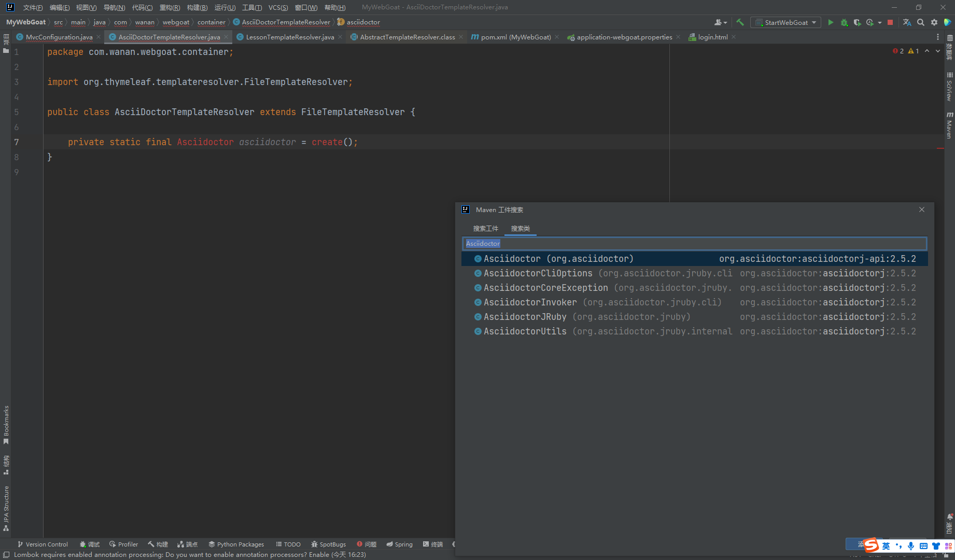Open the translation plugin icon in toolbar
This screenshot has width=955, height=560.
click(907, 22)
